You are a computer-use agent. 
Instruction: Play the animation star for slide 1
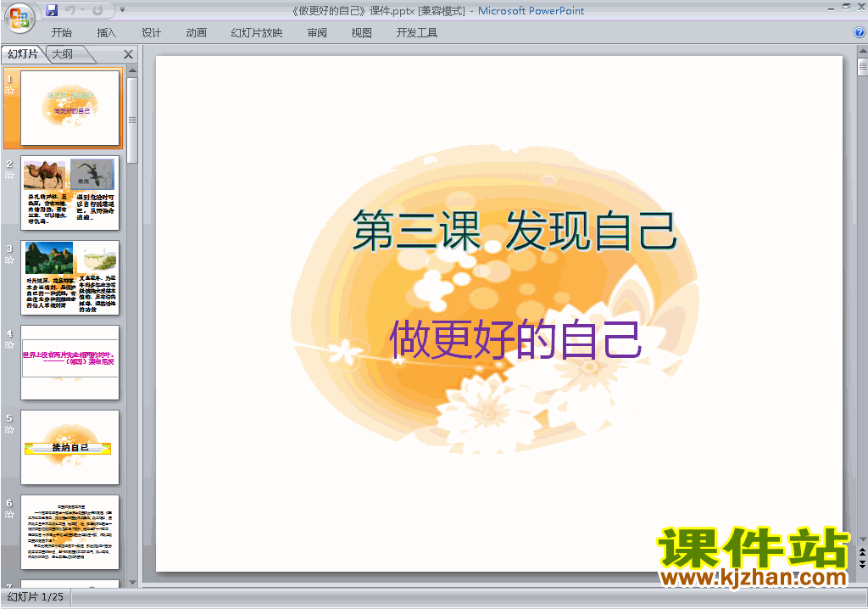[x=9, y=90]
